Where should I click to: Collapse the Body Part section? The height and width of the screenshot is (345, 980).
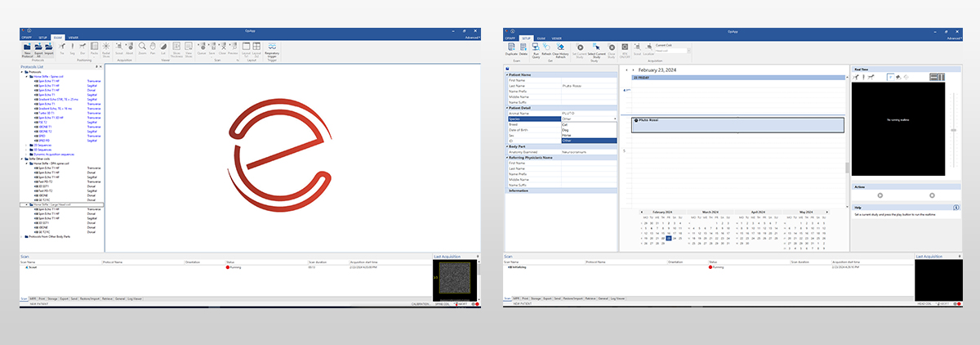[x=507, y=146]
